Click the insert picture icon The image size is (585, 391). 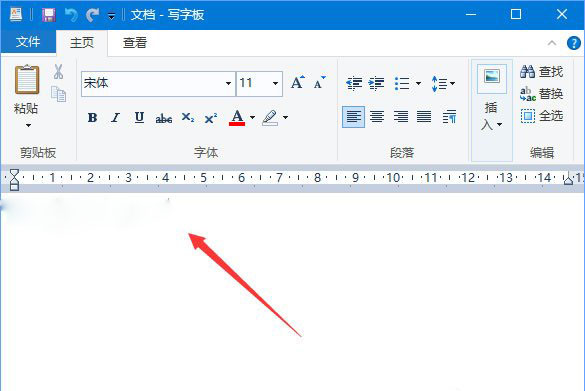coord(492,78)
